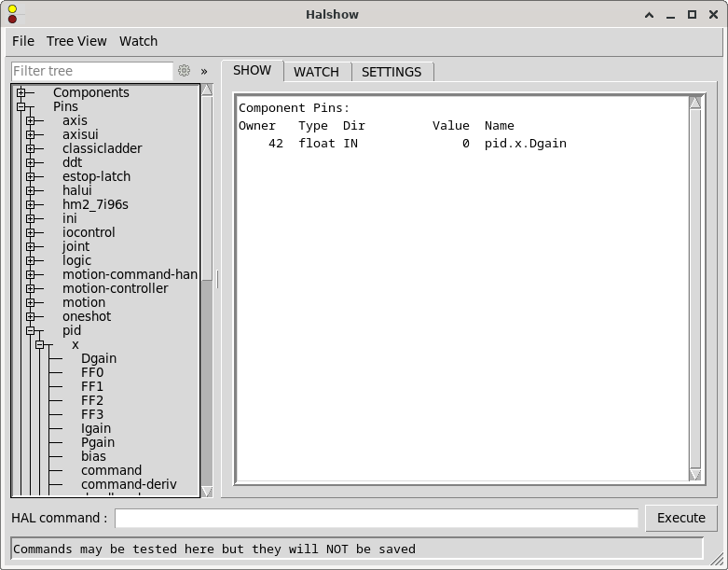Screen dimensions: 728x570
Task: Click the double-chevron button next to gear
Action: tap(204, 71)
